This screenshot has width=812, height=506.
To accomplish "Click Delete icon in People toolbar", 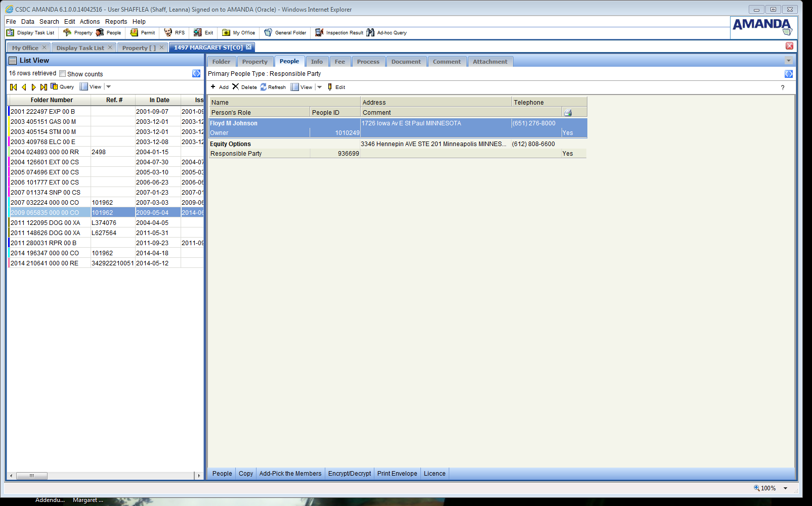I will 236,87.
